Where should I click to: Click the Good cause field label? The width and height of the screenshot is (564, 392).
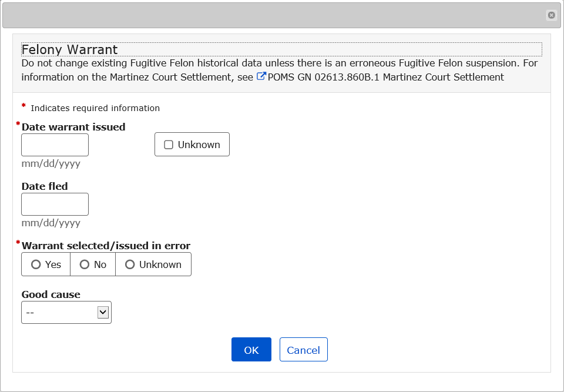51,294
